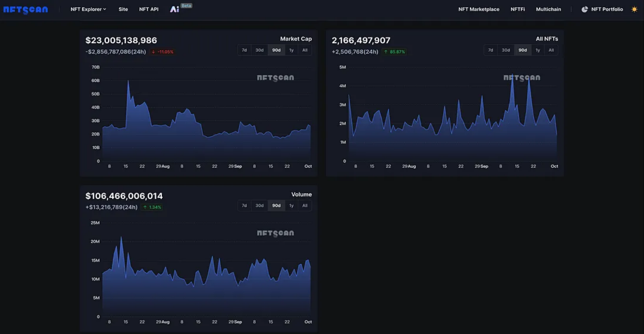The image size is (644, 334).
Task: Select 90d range on Market Cap chart
Action: click(x=276, y=50)
